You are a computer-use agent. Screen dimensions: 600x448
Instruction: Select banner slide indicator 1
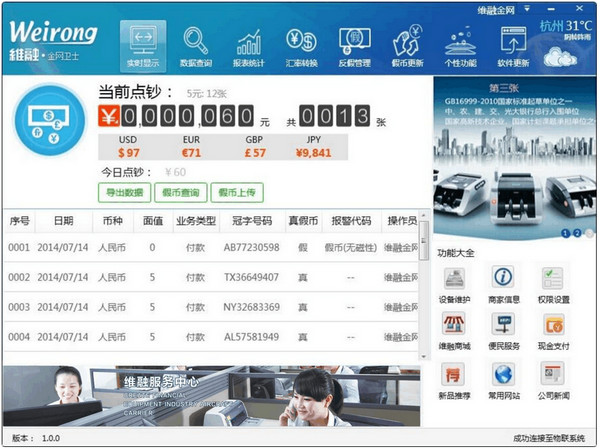565,233
